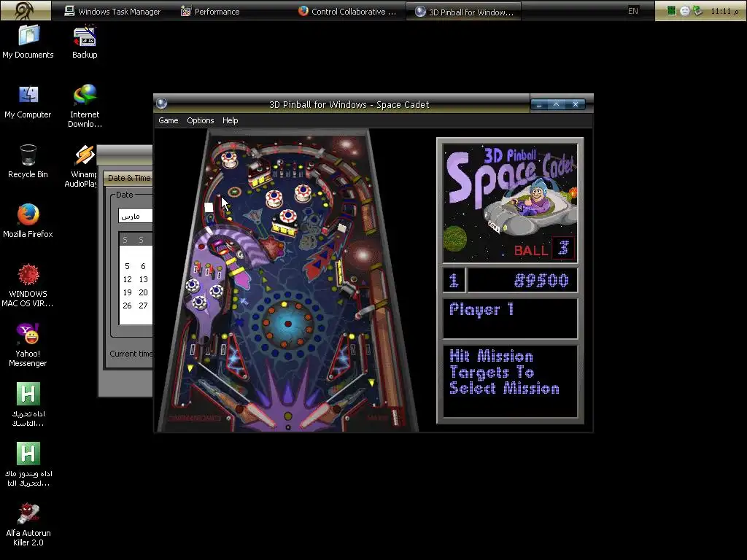Screen dimensions: 747x560
Task: Open Yahoo! Messenger desktop icon
Action: [x=28, y=345]
